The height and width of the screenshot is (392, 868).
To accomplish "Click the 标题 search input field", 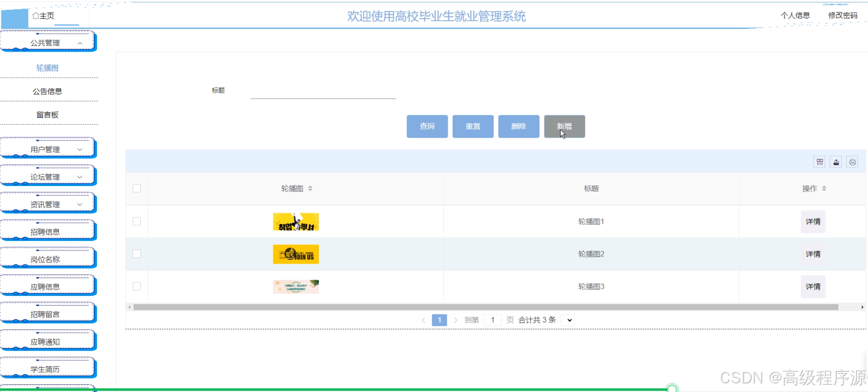I will pyautogui.click(x=323, y=91).
